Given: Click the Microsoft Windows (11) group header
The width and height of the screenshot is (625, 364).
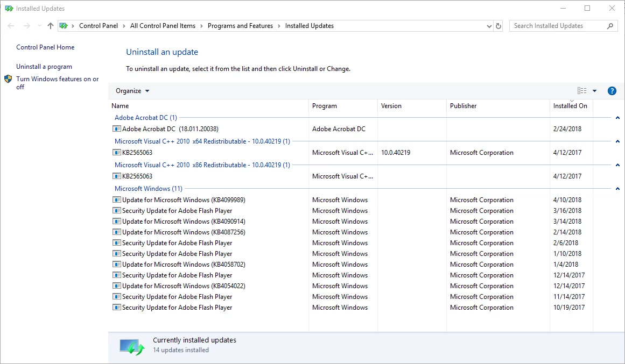Looking at the screenshot, I should [148, 188].
